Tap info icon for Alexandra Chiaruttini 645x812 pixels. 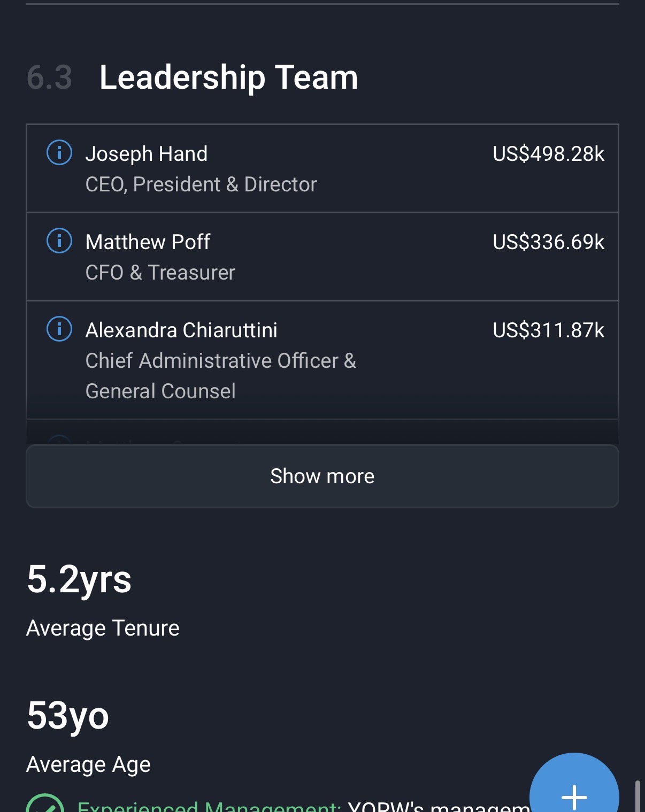pyautogui.click(x=59, y=329)
